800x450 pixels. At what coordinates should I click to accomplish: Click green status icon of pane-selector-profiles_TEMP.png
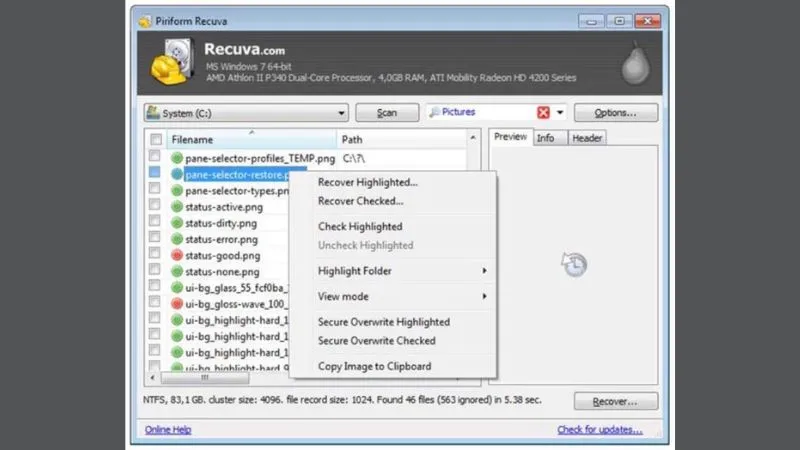tap(177, 158)
